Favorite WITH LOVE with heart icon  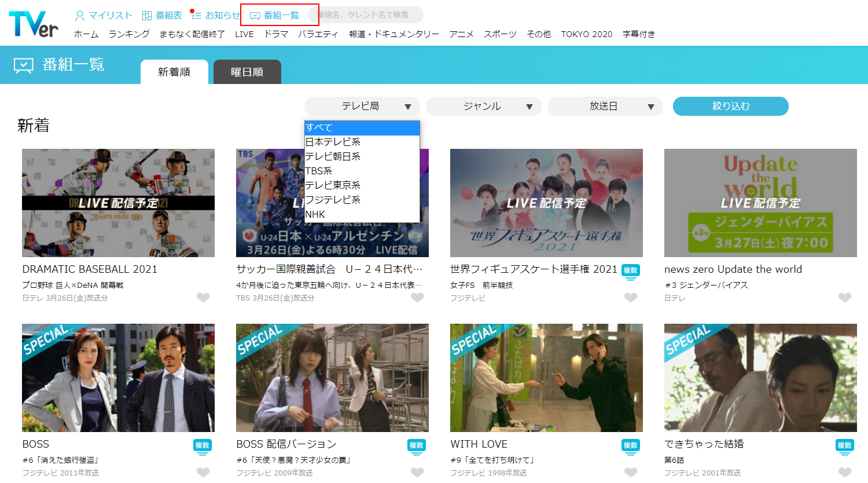[x=631, y=473]
